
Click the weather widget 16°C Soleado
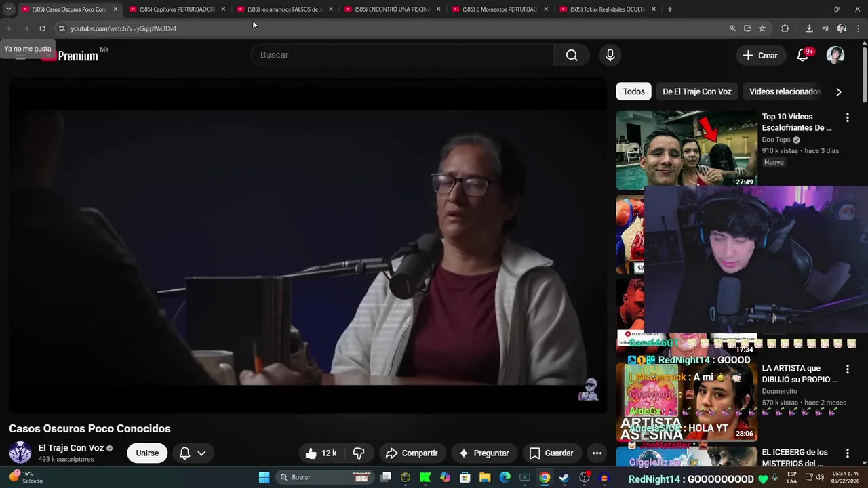(26, 477)
